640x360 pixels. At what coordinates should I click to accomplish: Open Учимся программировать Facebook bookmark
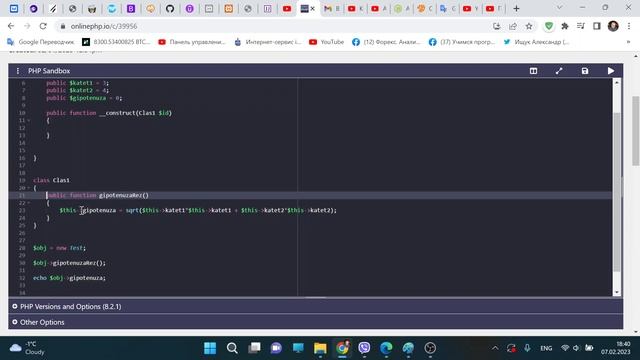coord(462,42)
